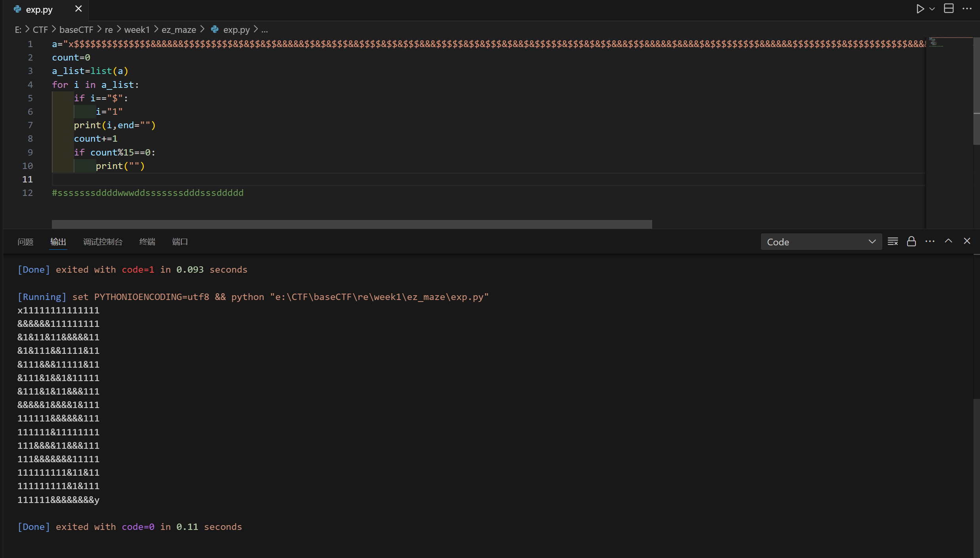Toggle auto-scrolling lock in output panel
The height and width of the screenshot is (558, 980).
tap(911, 241)
